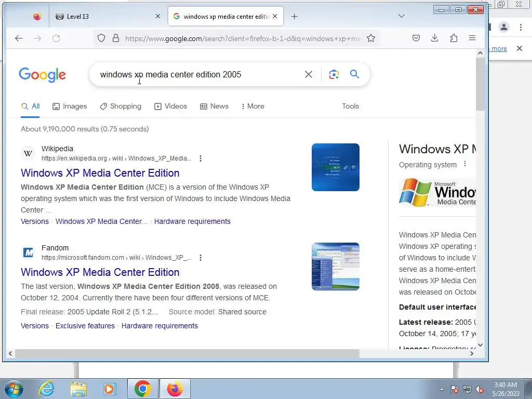Click the Wikipedia result blue thumbnail
This screenshot has width=532, height=399.
(x=336, y=167)
